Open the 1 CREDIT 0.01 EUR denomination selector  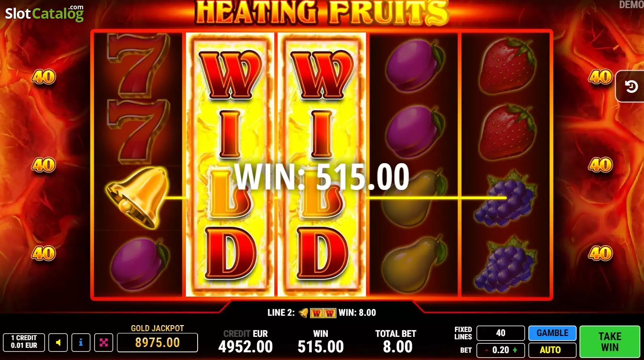24,343
